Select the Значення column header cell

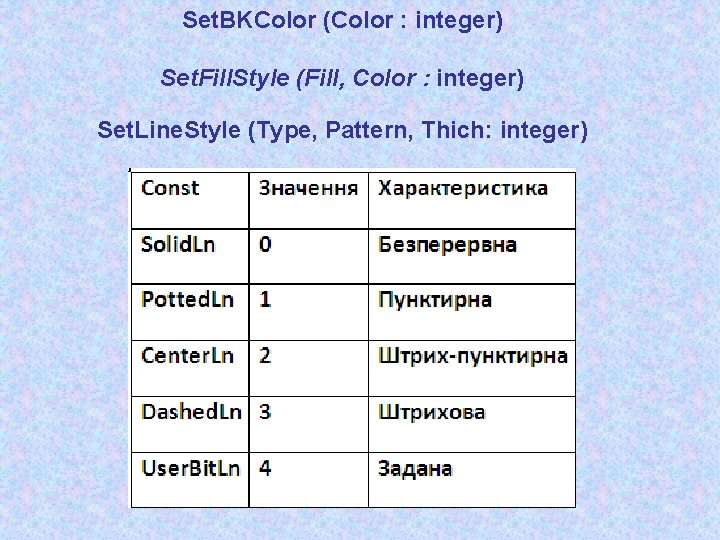coord(309,200)
